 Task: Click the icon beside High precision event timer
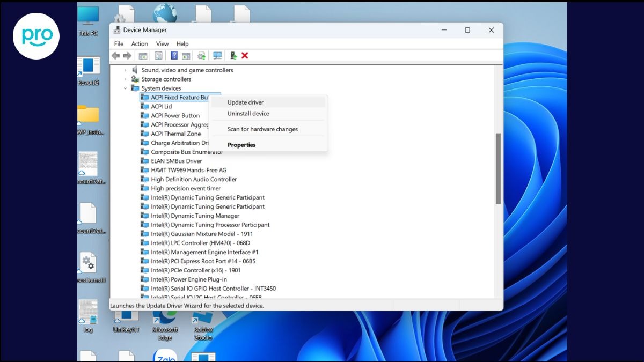point(144,189)
